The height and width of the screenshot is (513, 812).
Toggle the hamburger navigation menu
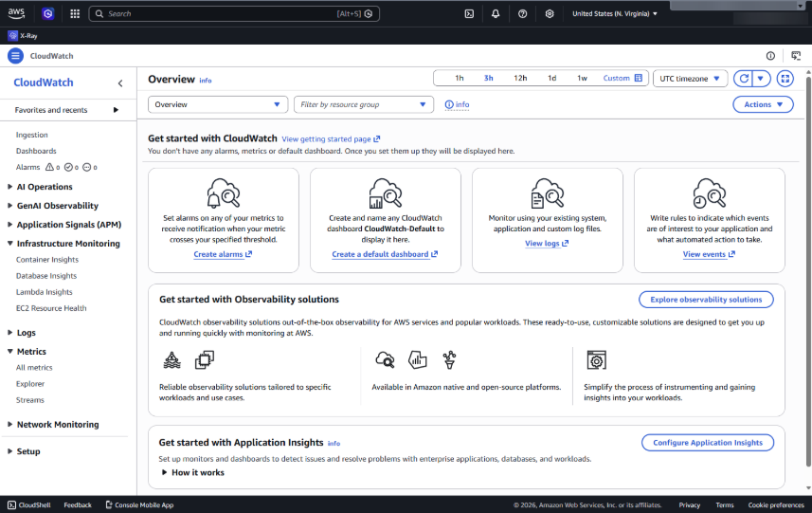[15, 55]
